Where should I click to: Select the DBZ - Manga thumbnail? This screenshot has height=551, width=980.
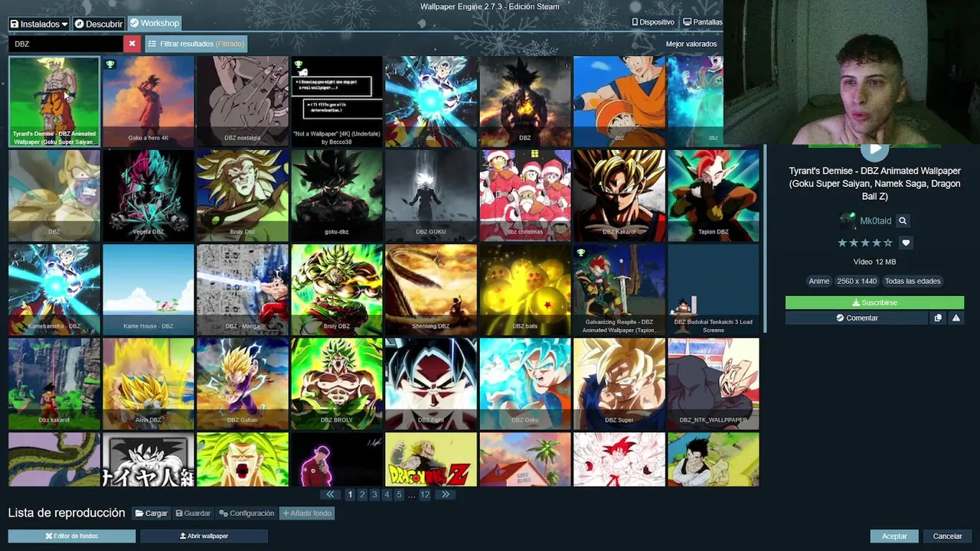tap(243, 289)
